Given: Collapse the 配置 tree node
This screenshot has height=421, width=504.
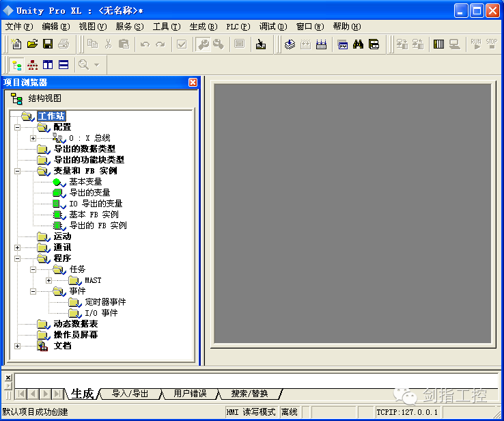Looking at the screenshot, I should (17, 127).
